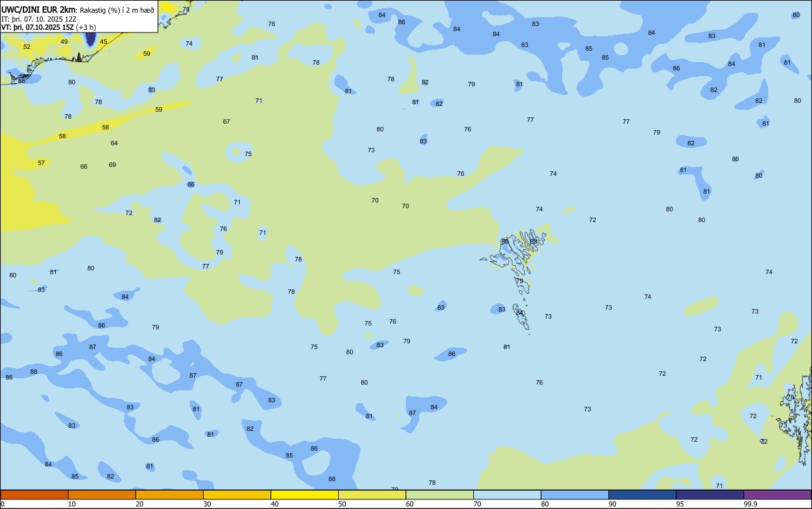Select the legend tick label 10

pos(72,504)
